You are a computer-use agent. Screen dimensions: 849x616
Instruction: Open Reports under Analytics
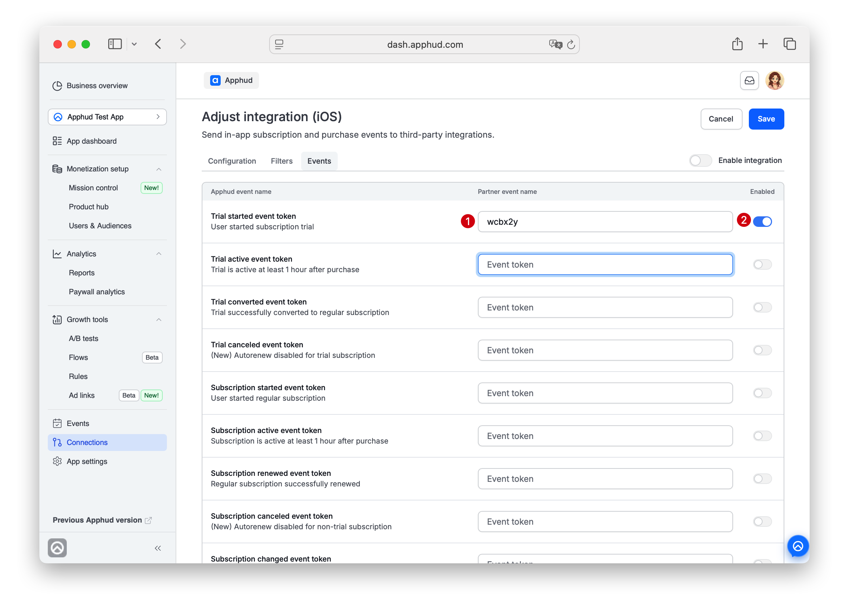[x=82, y=273]
